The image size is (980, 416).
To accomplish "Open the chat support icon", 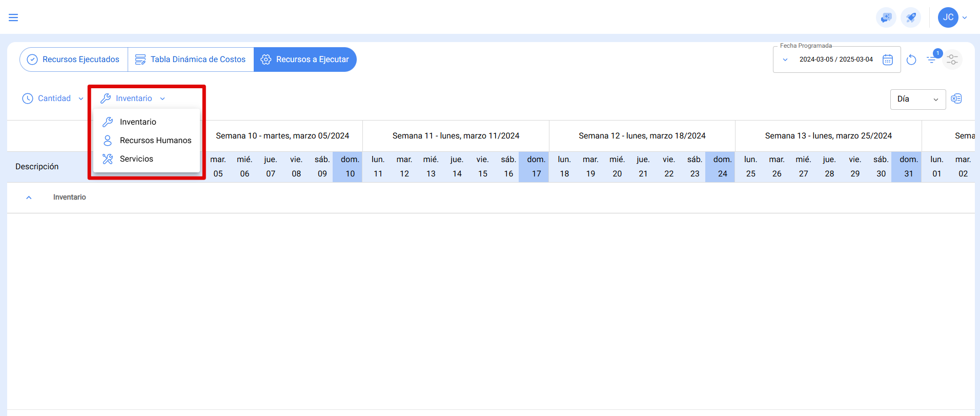I will coord(886,17).
